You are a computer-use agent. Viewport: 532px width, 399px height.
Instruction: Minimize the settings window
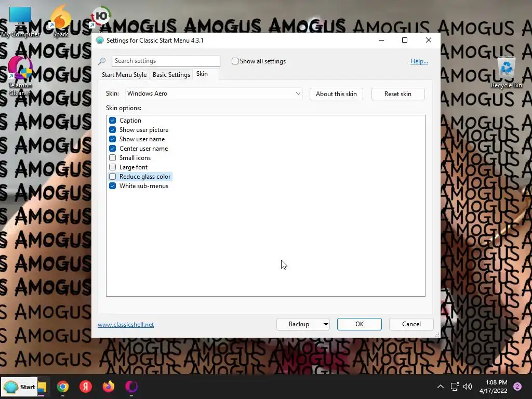coord(381,40)
